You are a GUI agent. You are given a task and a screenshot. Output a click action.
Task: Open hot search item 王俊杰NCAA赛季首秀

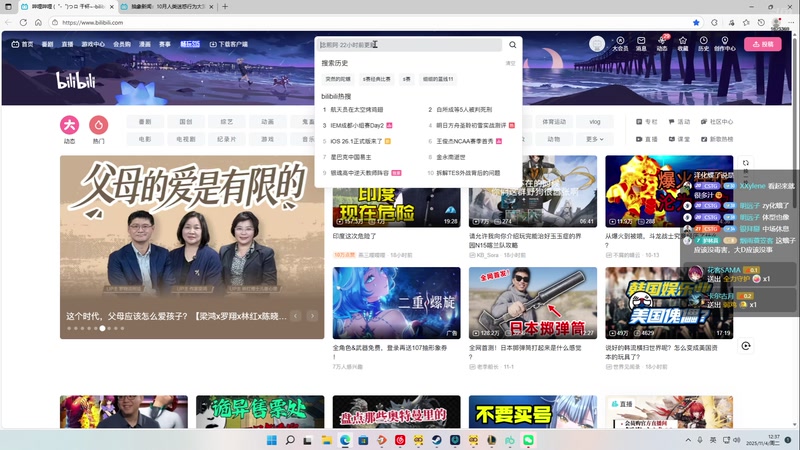[x=464, y=141]
